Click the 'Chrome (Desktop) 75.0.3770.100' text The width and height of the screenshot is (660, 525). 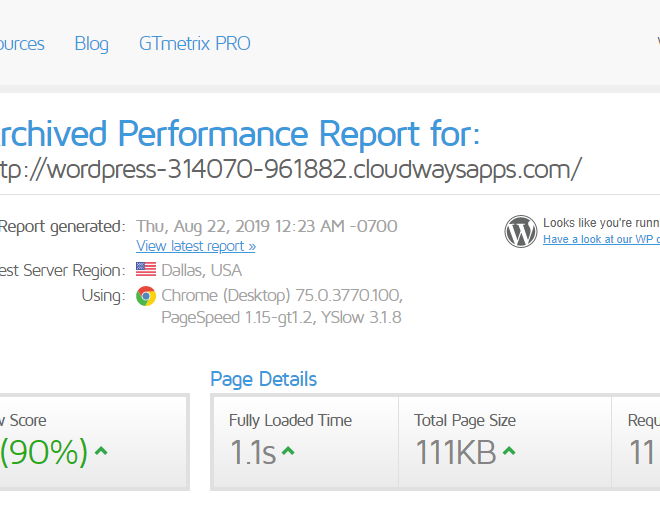tap(282, 296)
